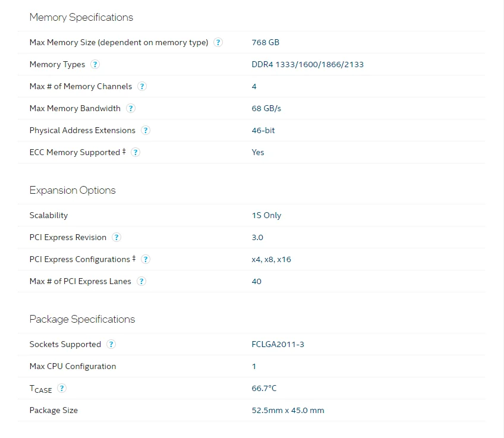Show PCI Express Configurations help info
504x438 pixels.
click(x=145, y=259)
